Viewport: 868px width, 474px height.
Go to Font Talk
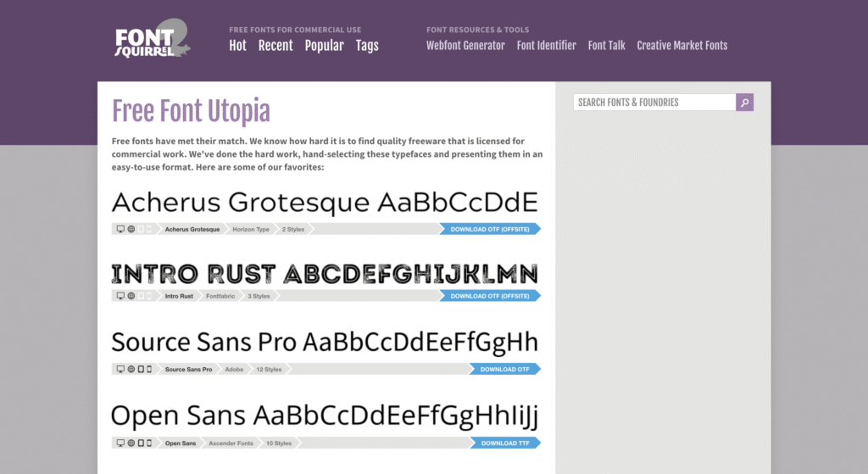point(607,46)
